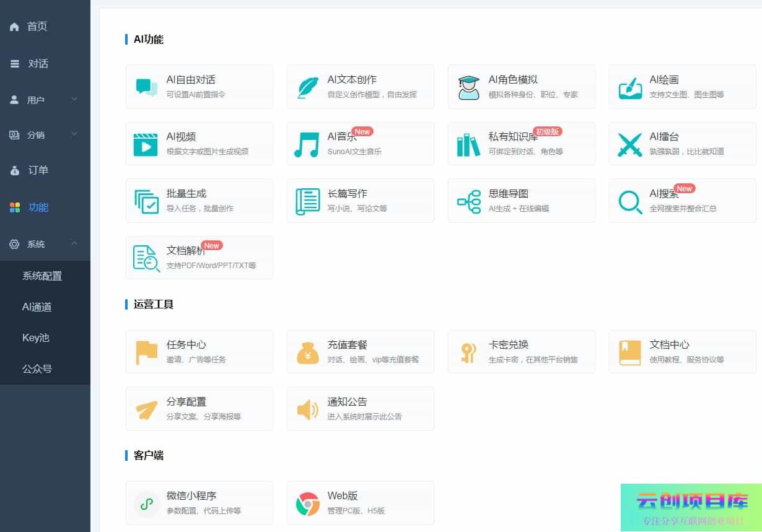Click the AI角色模拟 graduate icon
Image resolution: width=762 pixels, height=532 pixels.
[469, 87]
